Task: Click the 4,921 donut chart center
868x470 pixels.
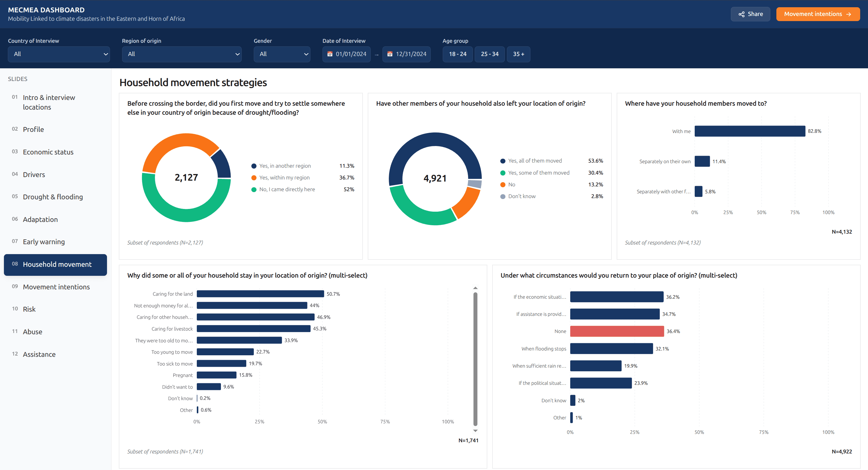Action: click(x=435, y=179)
